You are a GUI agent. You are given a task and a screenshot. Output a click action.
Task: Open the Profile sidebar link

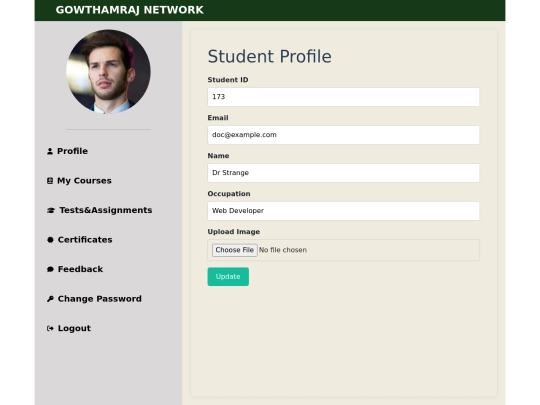72,151
